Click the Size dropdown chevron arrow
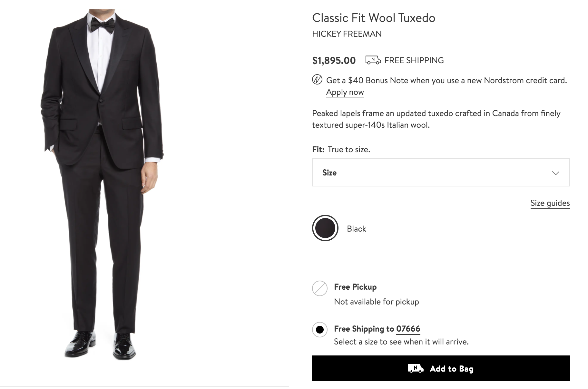 tap(555, 173)
